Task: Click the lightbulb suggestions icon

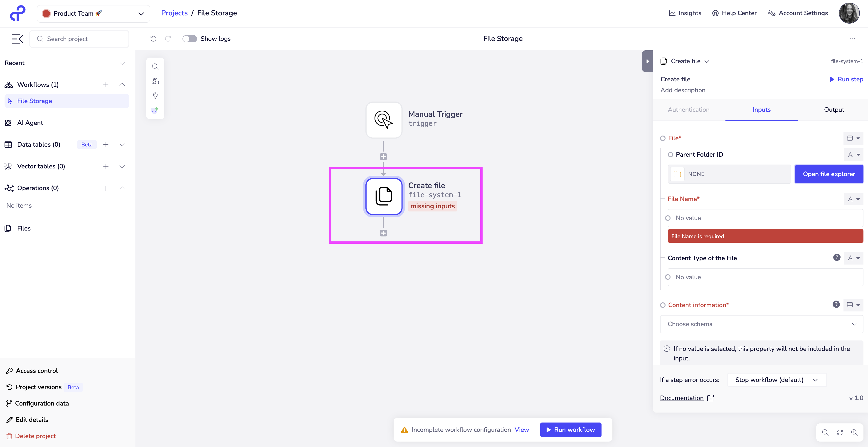Action: click(x=155, y=96)
